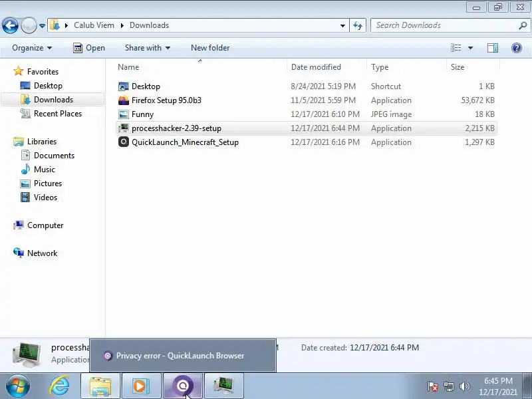The width and height of the screenshot is (532, 399).
Task: Refresh the Downloads folder view
Action: tap(358, 25)
